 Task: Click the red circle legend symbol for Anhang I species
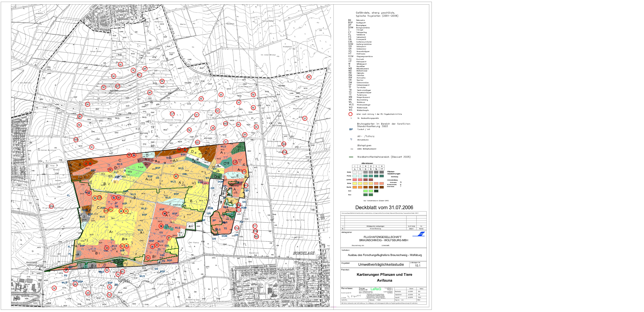click(x=350, y=114)
